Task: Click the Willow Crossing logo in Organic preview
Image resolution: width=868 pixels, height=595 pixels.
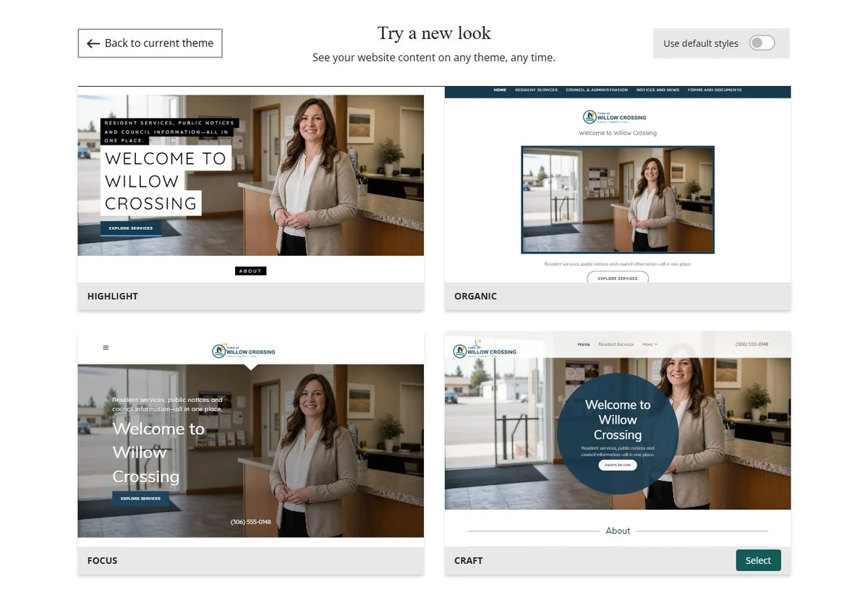Action: click(615, 117)
